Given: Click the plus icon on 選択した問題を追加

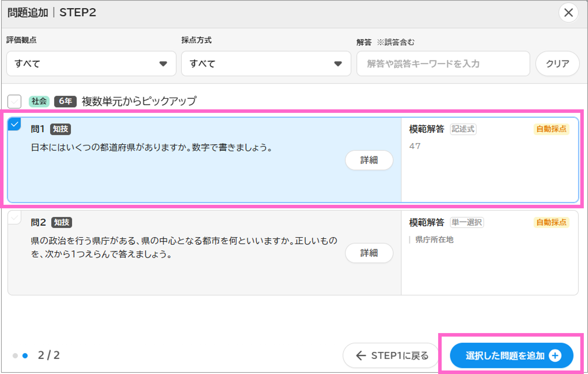Looking at the screenshot, I should coord(555,355).
